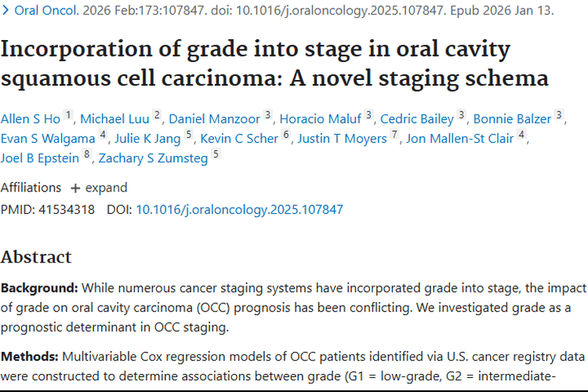This screenshot has height=392, width=588.
Task: Open the Oral Oncol. journal link
Action: point(43,11)
